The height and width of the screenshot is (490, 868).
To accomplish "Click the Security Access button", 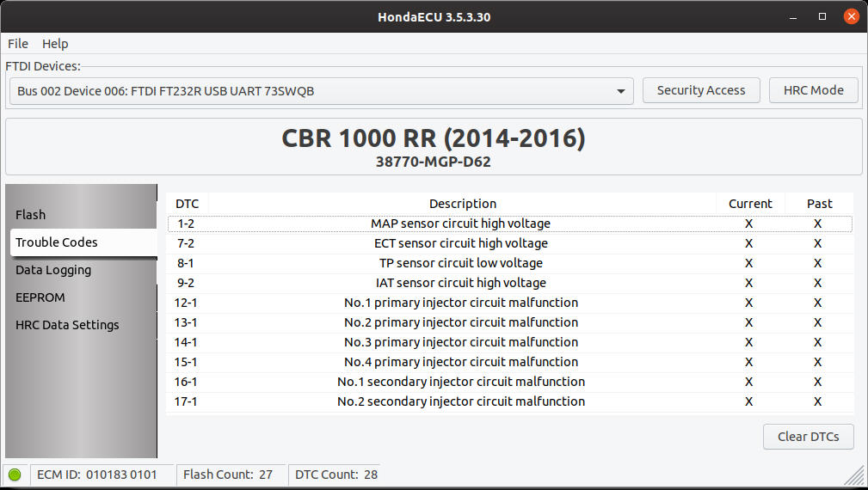I will tap(701, 90).
